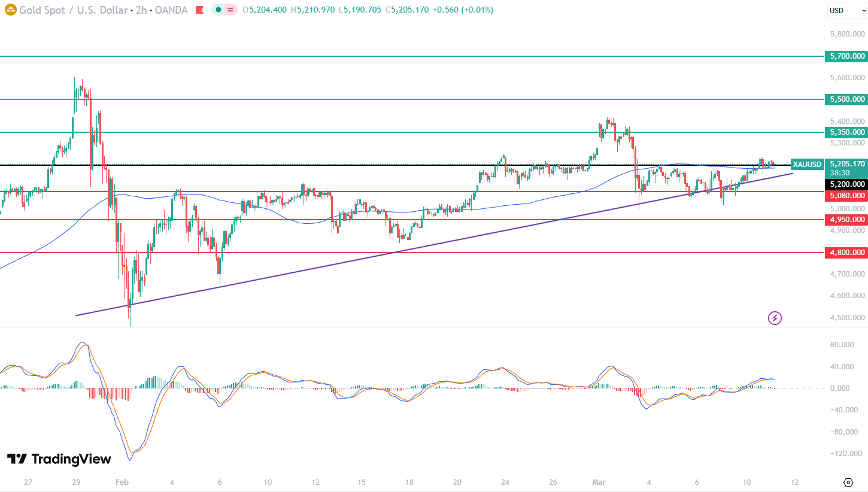
Task: Select the black 5,200.000 level label
Action: point(846,184)
